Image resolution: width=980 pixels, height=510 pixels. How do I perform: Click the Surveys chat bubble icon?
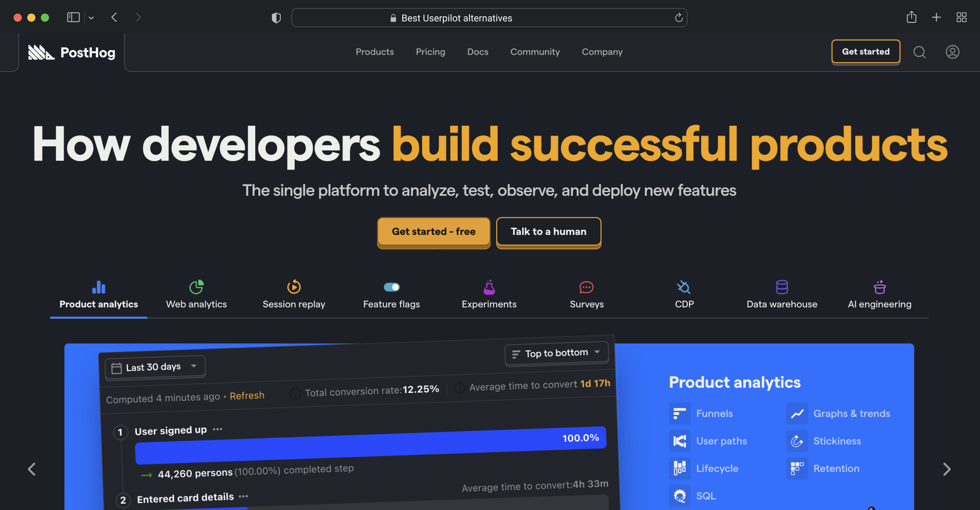[x=587, y=287]
